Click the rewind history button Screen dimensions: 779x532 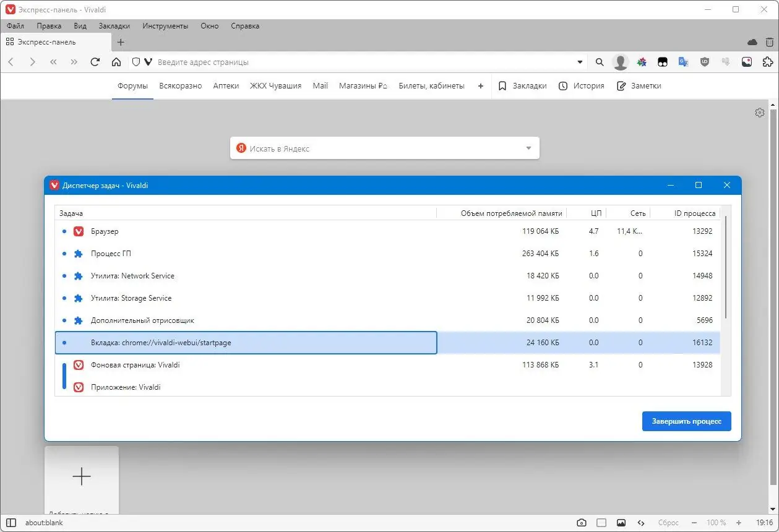[x=53, y=62]
